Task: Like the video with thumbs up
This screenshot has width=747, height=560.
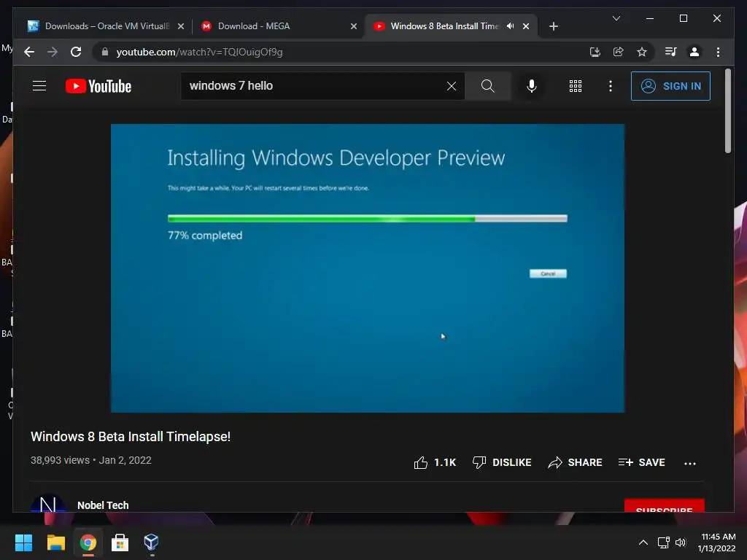Action: pos(435,462)
